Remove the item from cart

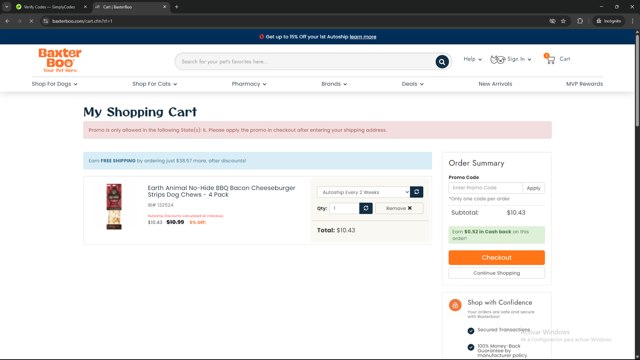coord(399,208)
